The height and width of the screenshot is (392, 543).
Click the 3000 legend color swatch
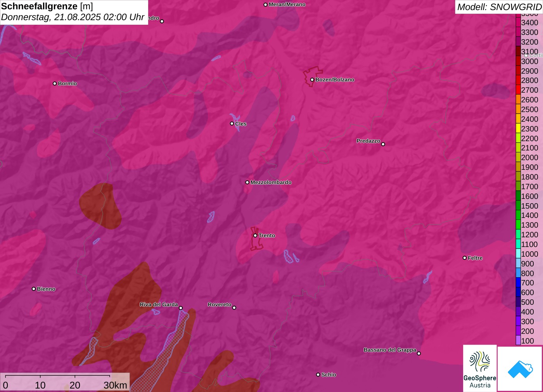518,61
